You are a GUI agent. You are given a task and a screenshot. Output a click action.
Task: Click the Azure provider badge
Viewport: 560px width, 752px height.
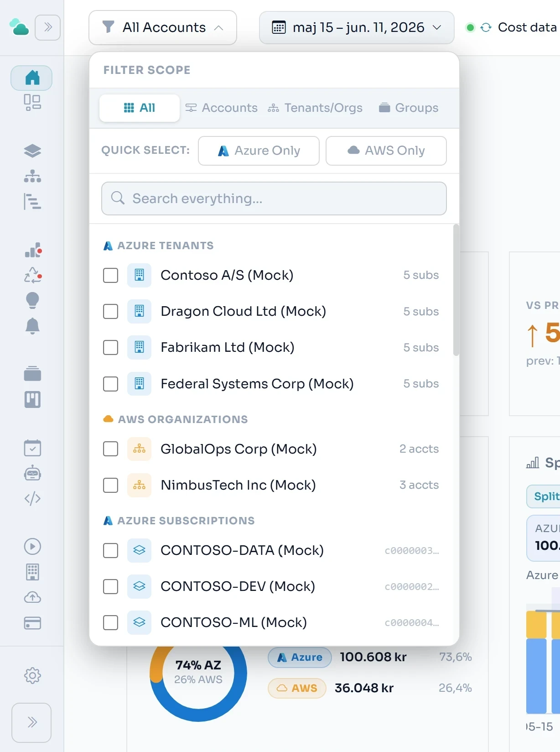(x=300, y=657)
